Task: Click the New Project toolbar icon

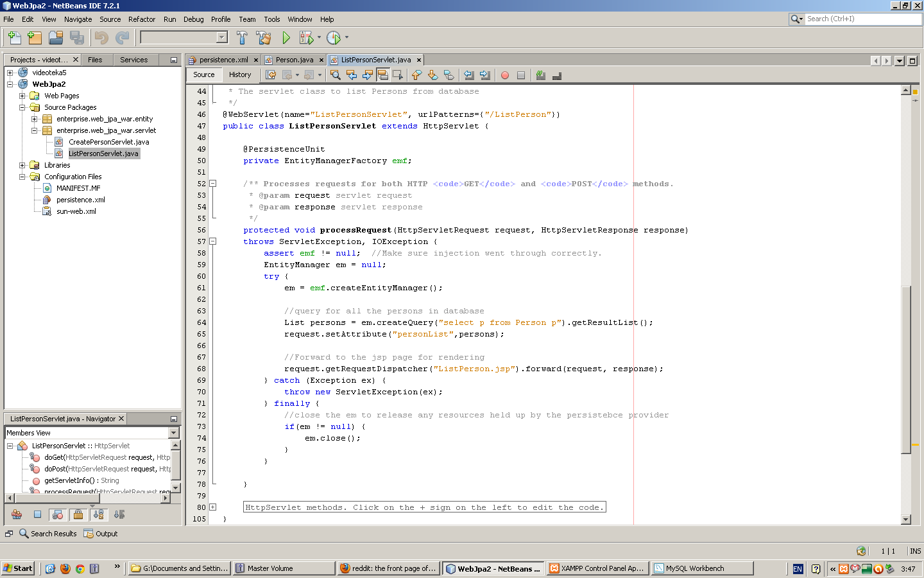Action: 35,38
